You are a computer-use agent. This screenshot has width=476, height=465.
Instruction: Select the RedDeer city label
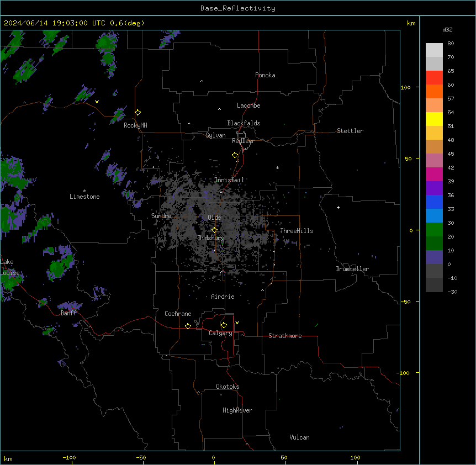[243, 141]
